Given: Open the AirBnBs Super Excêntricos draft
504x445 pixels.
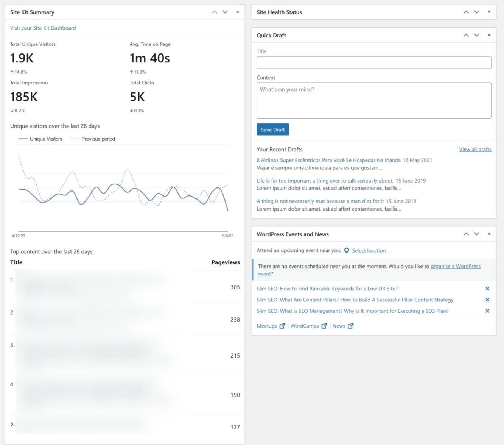Looking at the screenshot, I should pos(328,160).
